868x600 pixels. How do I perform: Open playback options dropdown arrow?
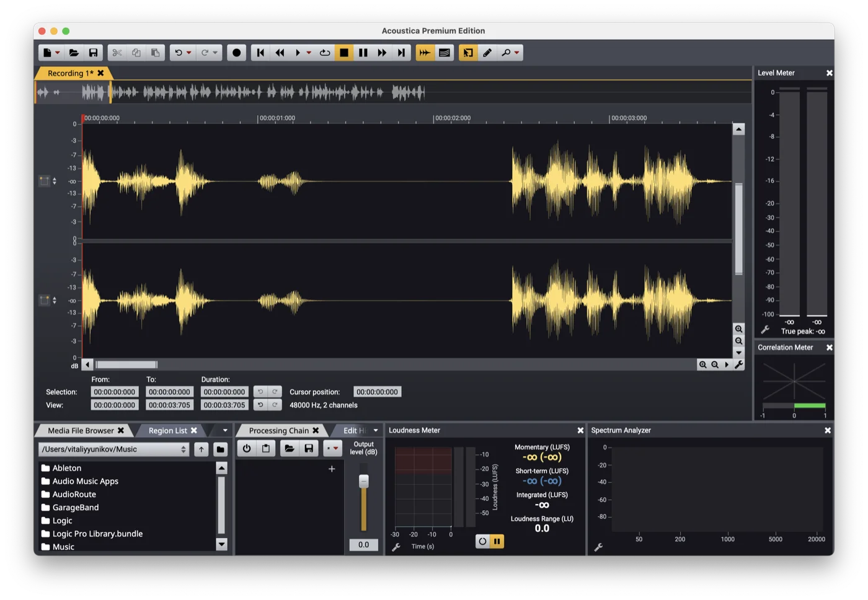[x=309, y=53]
